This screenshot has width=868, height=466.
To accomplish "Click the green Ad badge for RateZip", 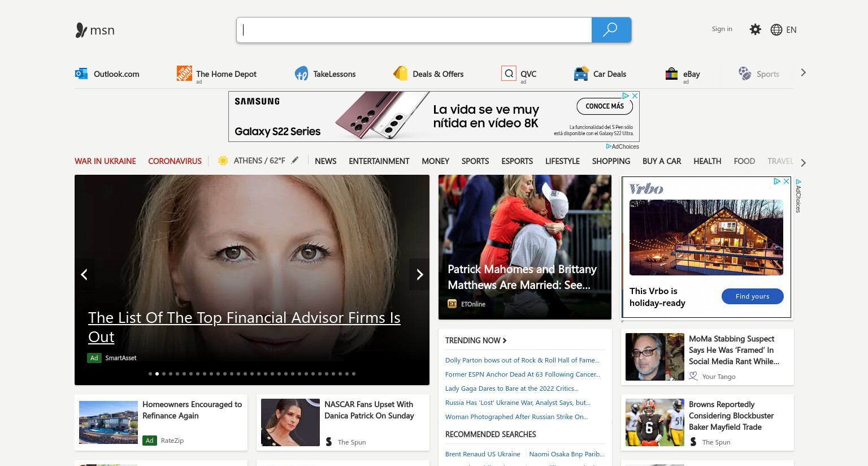I will coord(150,441).
